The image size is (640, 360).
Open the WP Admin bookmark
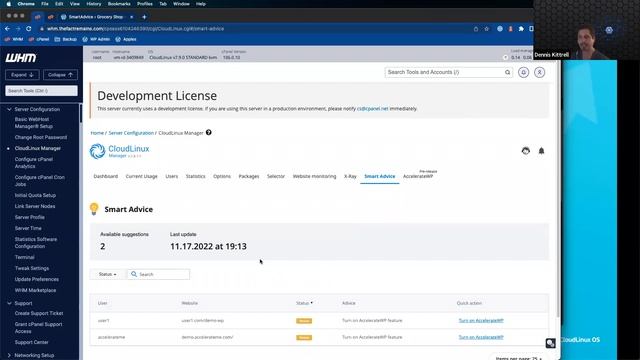tap(96, 39)
